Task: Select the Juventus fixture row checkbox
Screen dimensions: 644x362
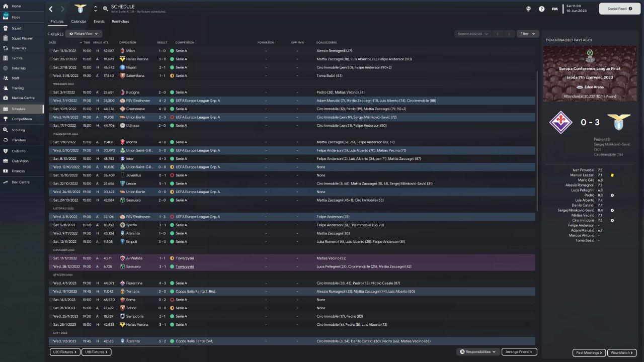Action: (51, 175)
